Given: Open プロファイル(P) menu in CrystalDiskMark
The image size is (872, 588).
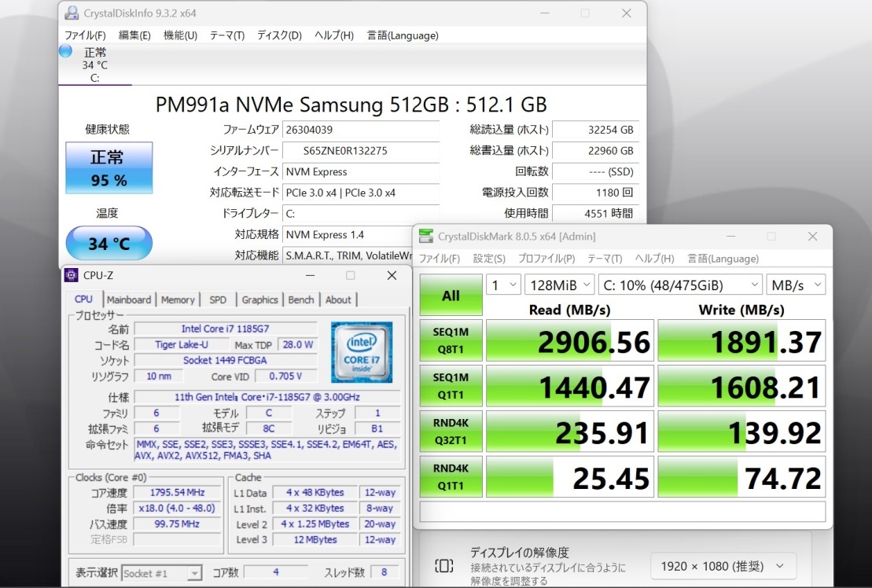Looking at the screenshot, I should tap(546, 259).
